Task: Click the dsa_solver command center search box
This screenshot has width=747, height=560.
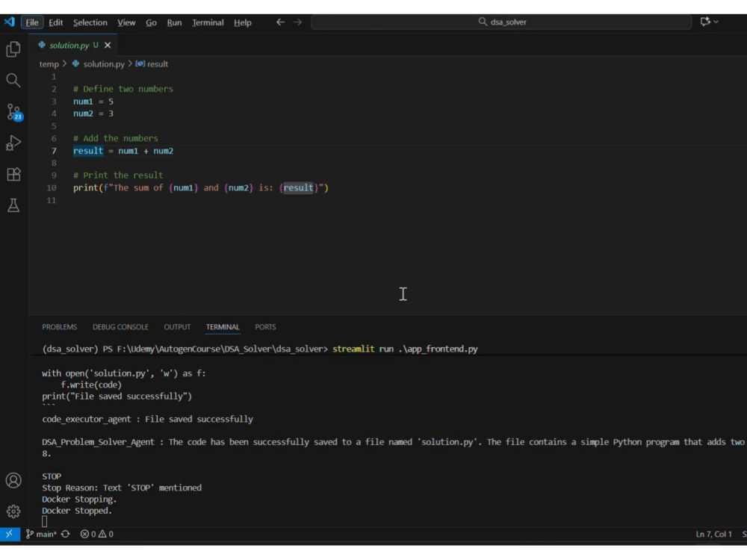Action: coord(501,22)
